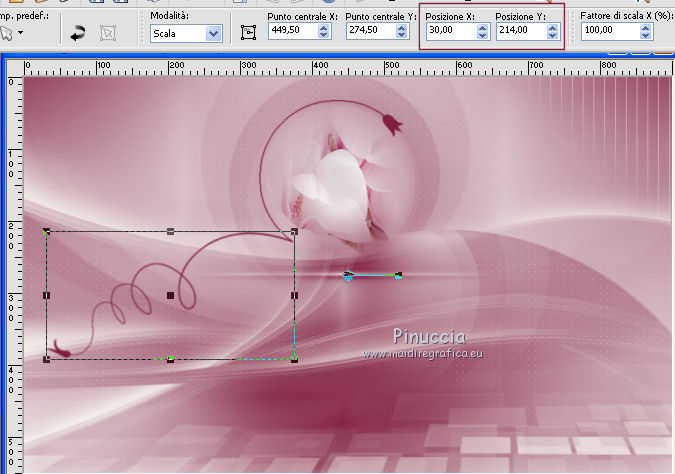This screenshot has width=675, height=474.
Task: Click the Punto centrale Y: label
Action: [381, 16]
